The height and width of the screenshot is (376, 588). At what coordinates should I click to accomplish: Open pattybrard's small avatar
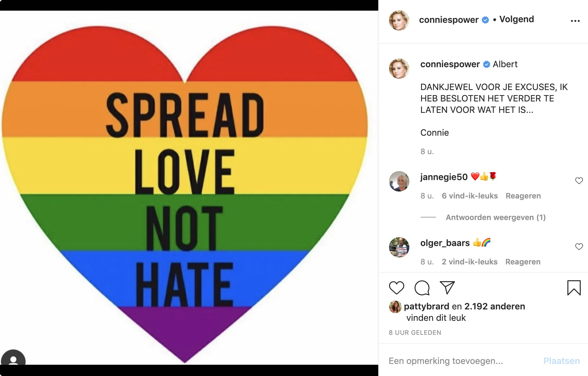click(395, 307)
